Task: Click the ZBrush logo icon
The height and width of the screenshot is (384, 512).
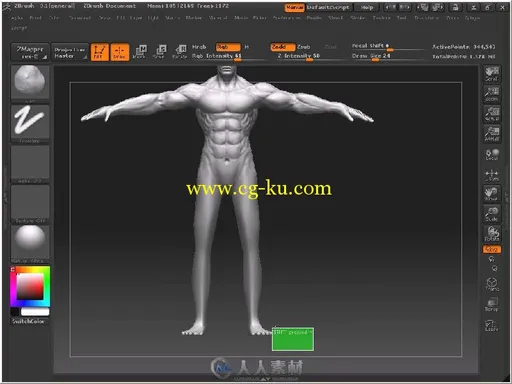Action: (x=6, y=7)
